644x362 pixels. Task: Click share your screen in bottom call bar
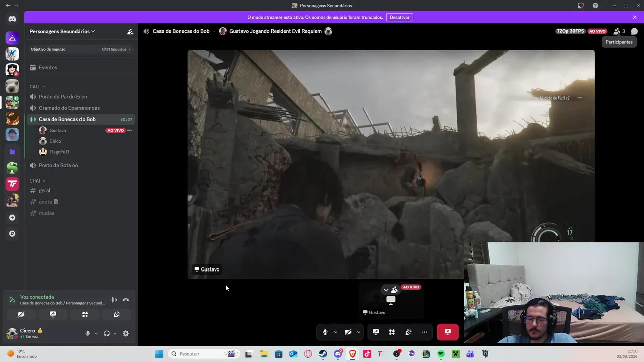[376, 332]
